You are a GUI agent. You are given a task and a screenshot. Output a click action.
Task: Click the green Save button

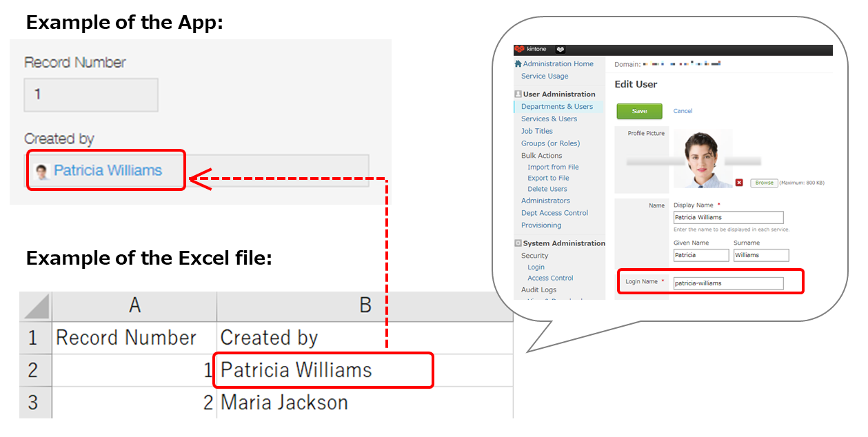(639, 111)
